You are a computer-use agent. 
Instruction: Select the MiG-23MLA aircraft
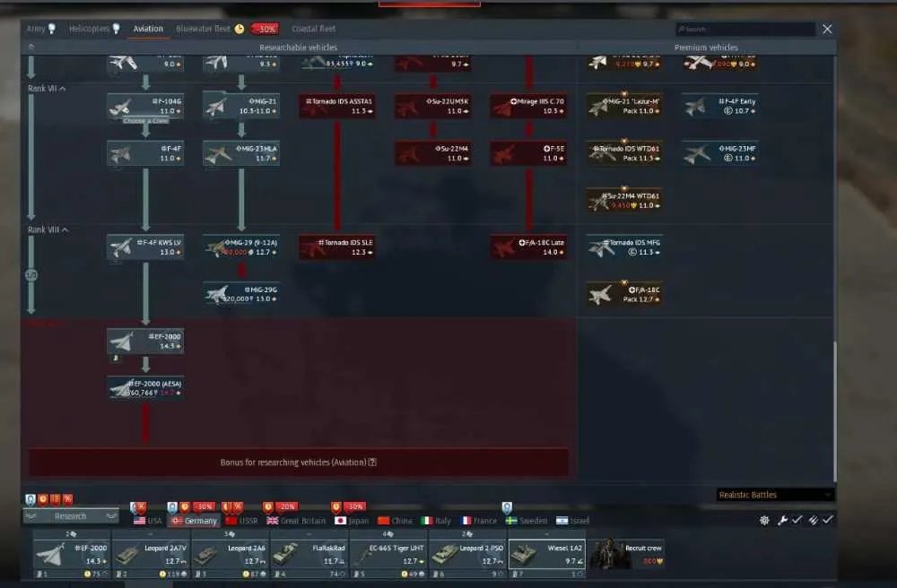click(241, 153)
